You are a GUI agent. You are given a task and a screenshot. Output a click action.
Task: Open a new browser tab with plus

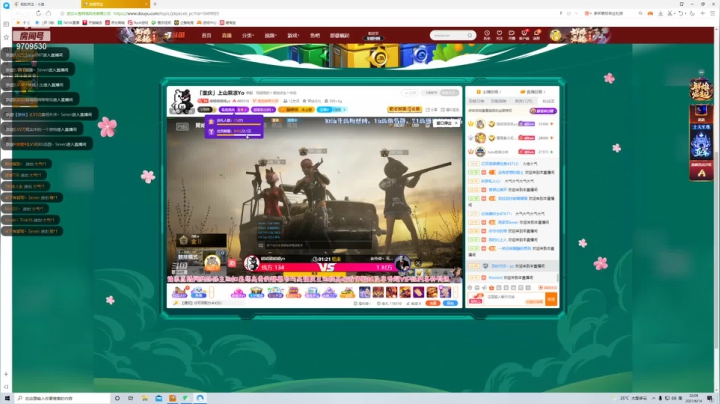pyautogui.click(x=155, y=4)
